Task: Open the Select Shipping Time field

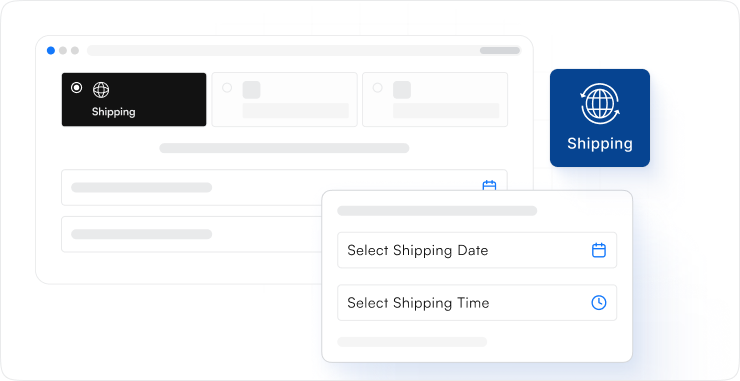Action: point(477,303)
